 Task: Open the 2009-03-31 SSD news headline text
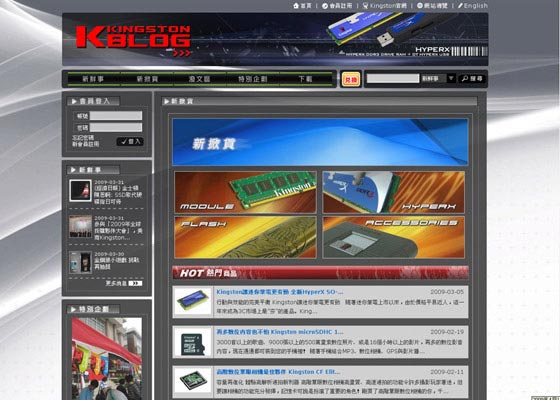(118, 195)
